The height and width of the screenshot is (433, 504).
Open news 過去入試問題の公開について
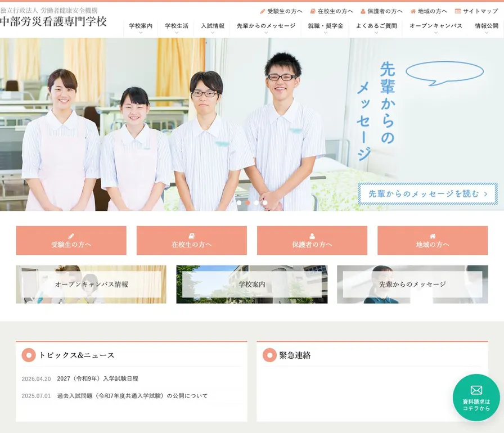tap(132, 396)
